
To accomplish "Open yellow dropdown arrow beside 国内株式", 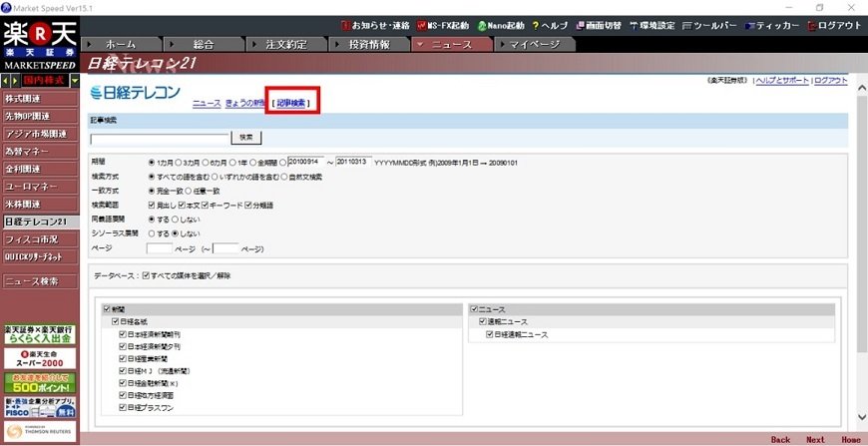I will pos(75,80).
